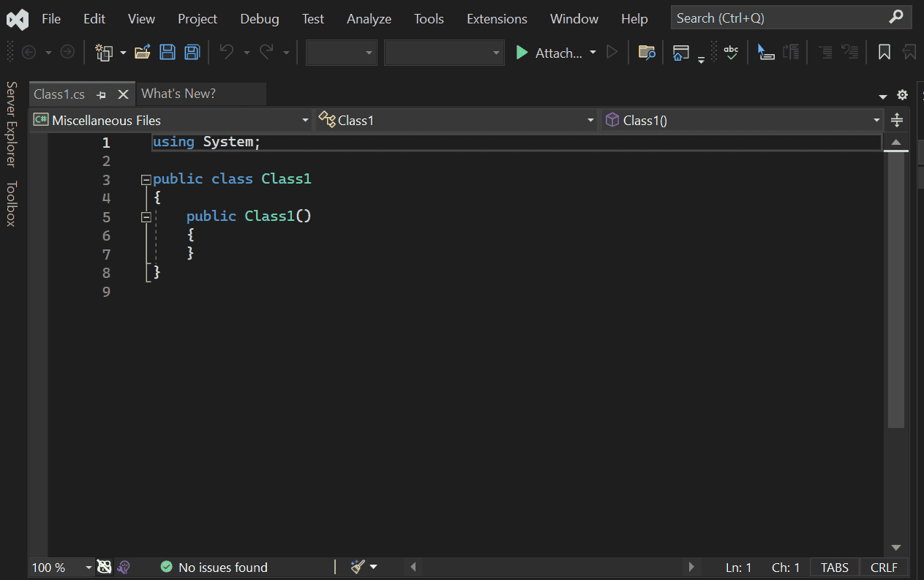Click the Open File folder icon
The width and height of the screenshot is (924, 580).
click(x=142, y=52)
